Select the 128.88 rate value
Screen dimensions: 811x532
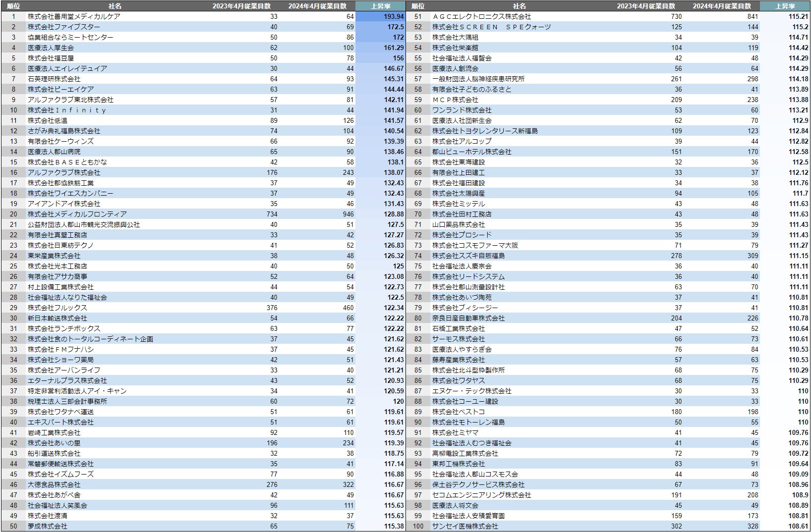click(x=394, y=214)
